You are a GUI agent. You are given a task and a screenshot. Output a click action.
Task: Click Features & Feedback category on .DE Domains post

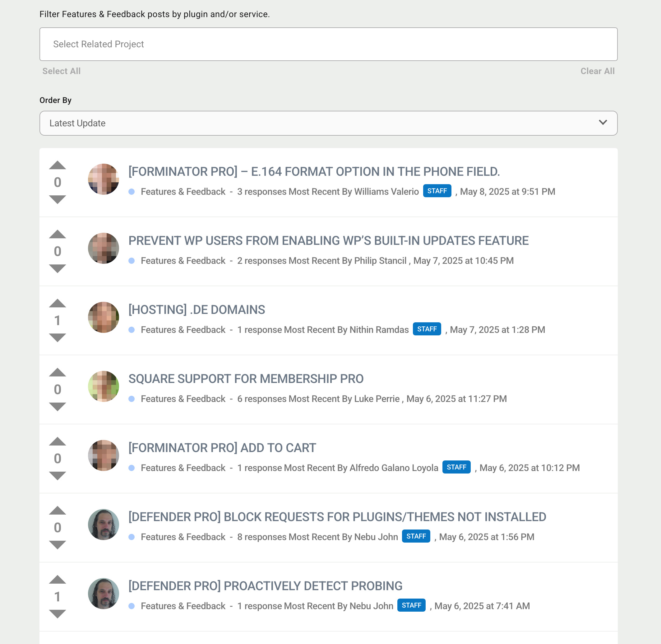tap(183, 330)
